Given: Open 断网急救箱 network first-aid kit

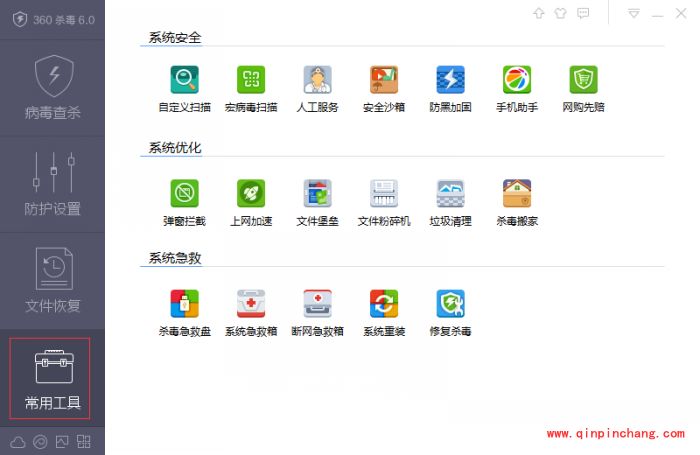Looking at the screenshot, I should coord(317,313).
